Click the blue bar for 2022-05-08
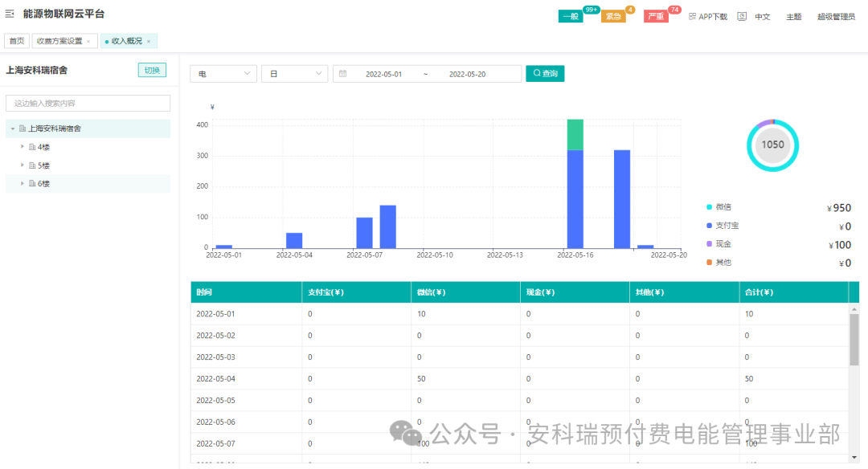Image resolution: width=868 pixels, height=469 pixels. point(387,226)
